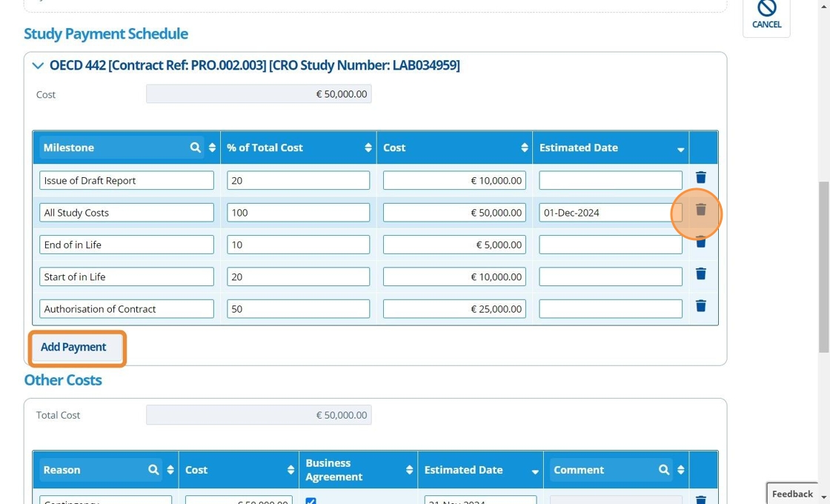This screenshot has width=830, height=504.
Task: Collapse the OECD 442 study section
Action: pos(38,66)
